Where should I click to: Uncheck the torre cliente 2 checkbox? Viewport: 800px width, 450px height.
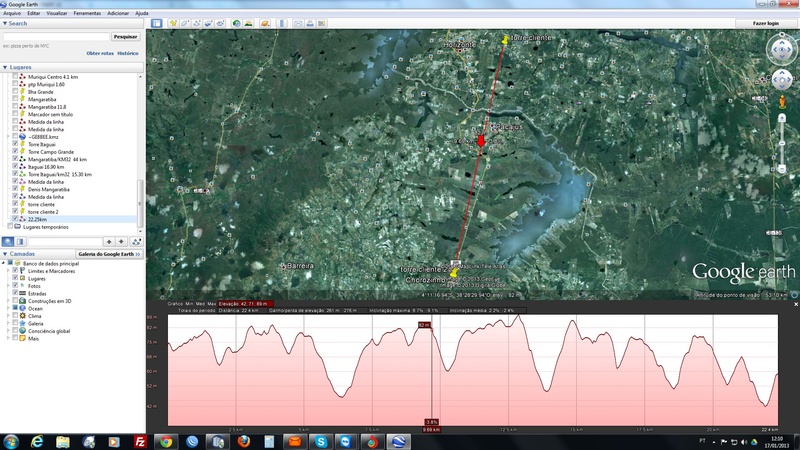[x=15, y=211]
